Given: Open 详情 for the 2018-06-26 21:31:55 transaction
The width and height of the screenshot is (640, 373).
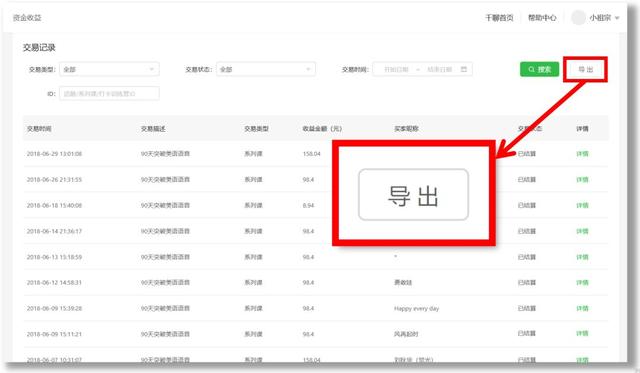Looking at the screenshot, I should [582, 180].
